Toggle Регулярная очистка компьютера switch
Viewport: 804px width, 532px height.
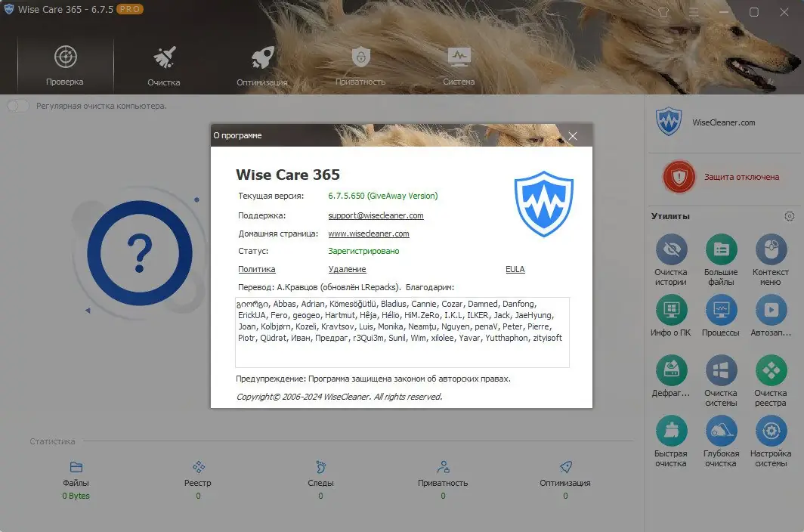[x=18, y=106]
